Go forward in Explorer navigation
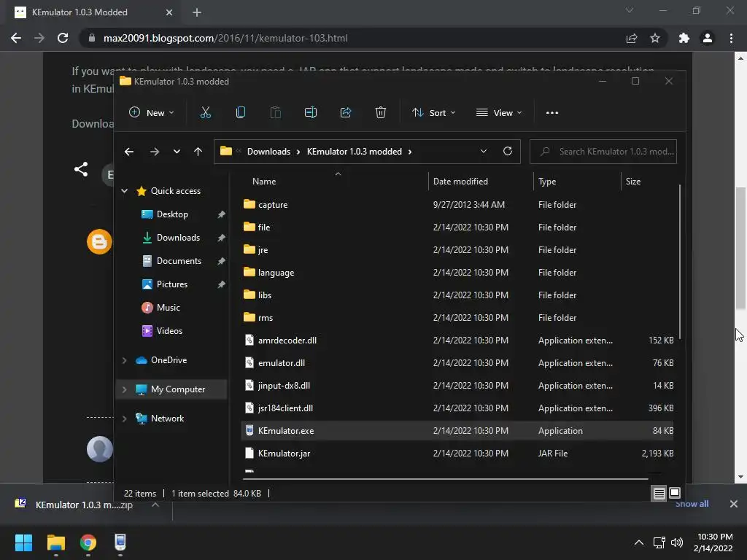The height and width of the screenshot is (560, 747). coord(155,152)
